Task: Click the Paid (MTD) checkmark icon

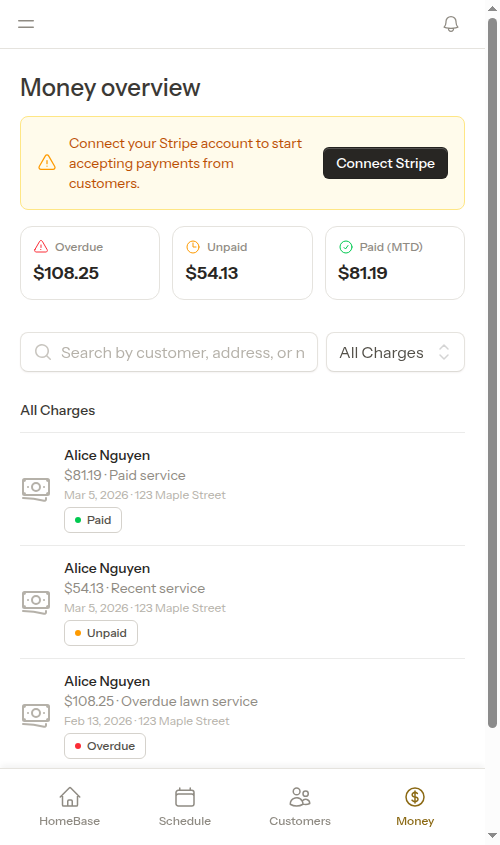Action: click(x=346, y=247)
